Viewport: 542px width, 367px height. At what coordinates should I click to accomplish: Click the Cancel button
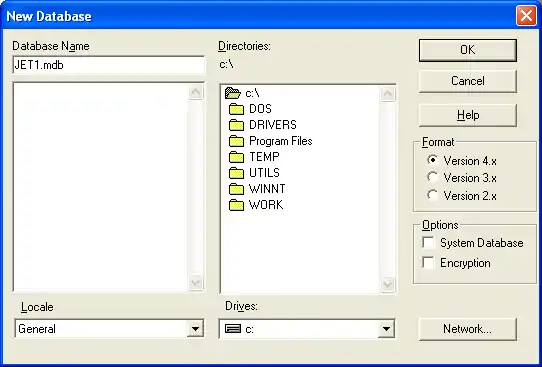tap(468, 81)
